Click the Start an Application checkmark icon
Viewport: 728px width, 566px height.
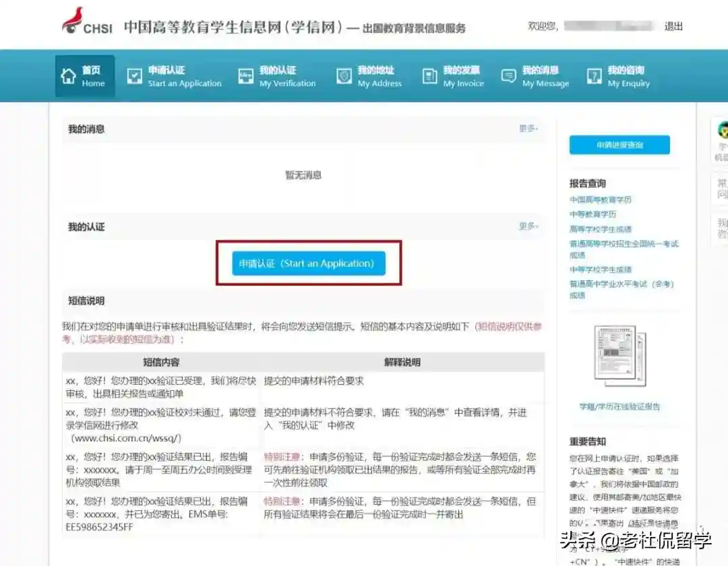click(x=135, y=76)
